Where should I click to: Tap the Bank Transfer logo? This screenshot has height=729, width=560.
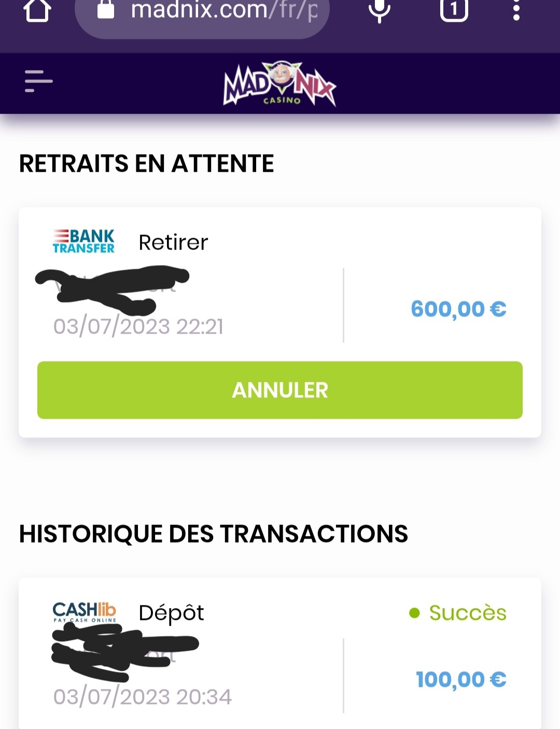click(83, 241)
